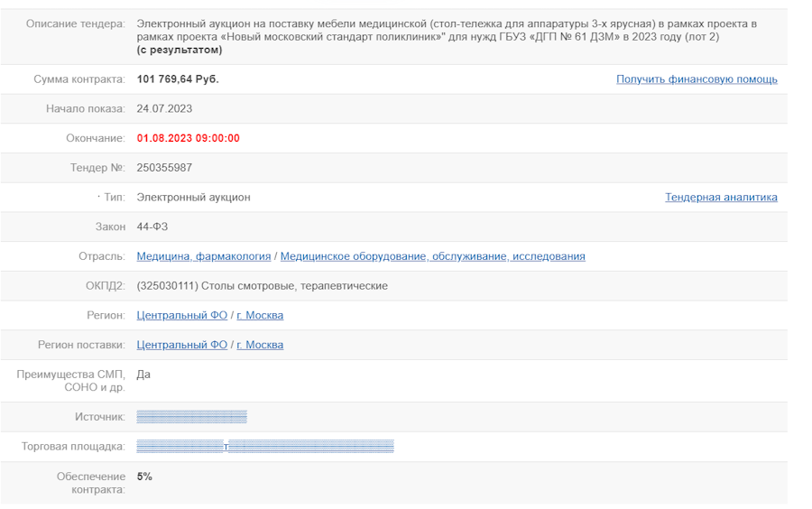
Task: Open the blurred Торговая площадка link
Action: point(265,447)
